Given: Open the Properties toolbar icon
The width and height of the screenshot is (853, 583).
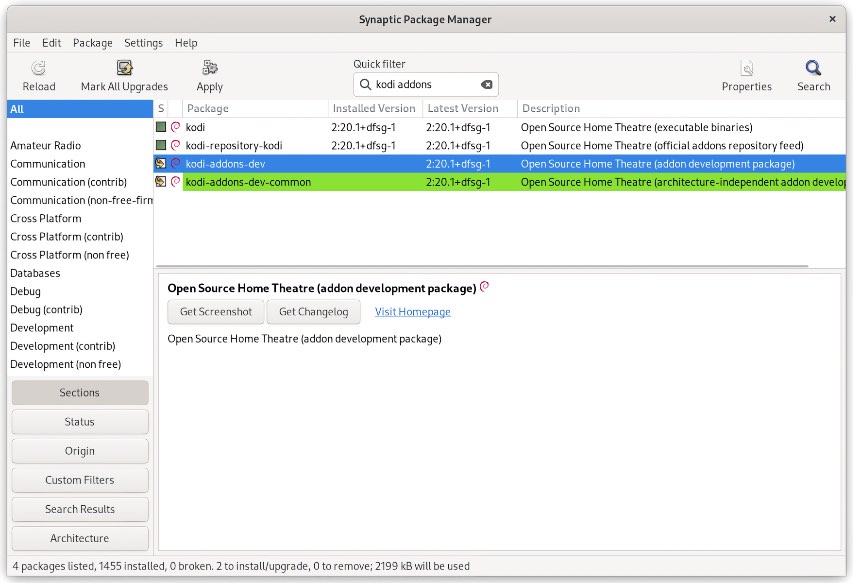Looking at the screenshot, I should (747, 68).
